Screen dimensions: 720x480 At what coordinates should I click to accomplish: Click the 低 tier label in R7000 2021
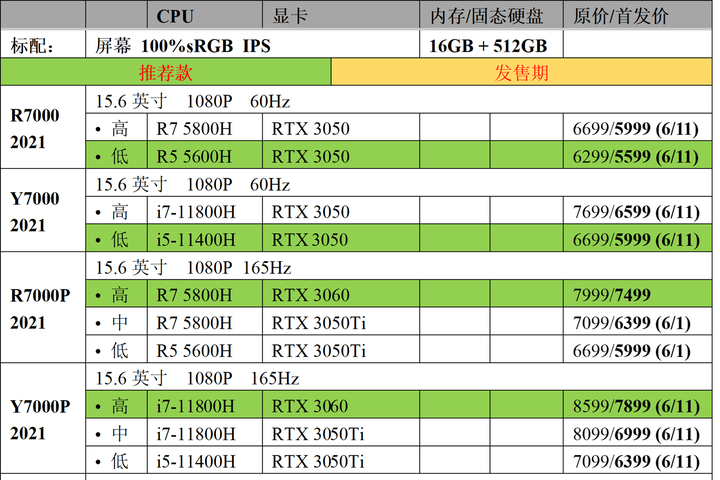[119, 157]
